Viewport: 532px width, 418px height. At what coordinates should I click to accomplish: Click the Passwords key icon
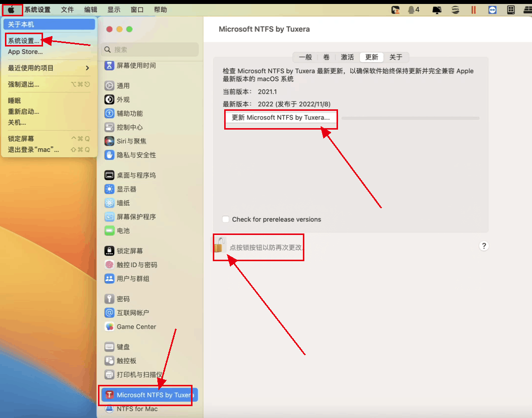109,299
